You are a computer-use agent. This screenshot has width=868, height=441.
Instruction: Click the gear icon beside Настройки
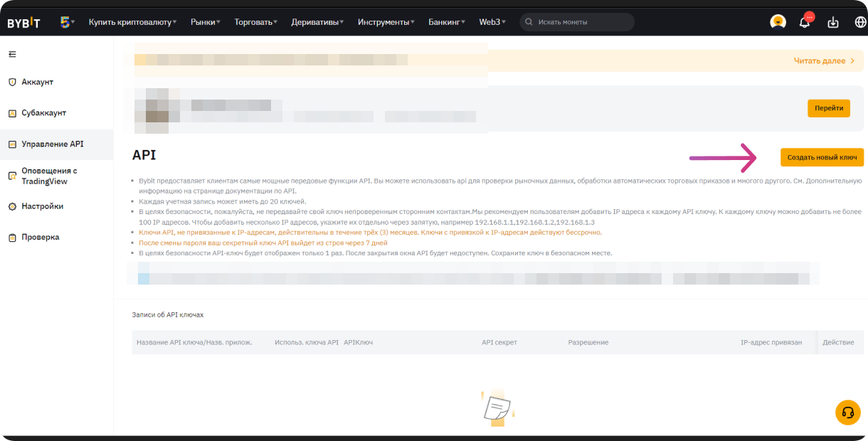point(12,206)
